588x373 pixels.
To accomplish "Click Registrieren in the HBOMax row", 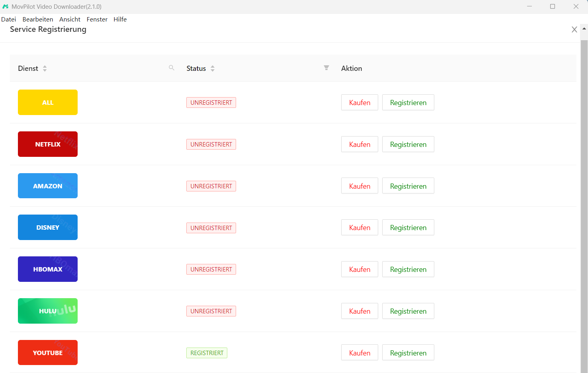I will click(x=408, y=269).
